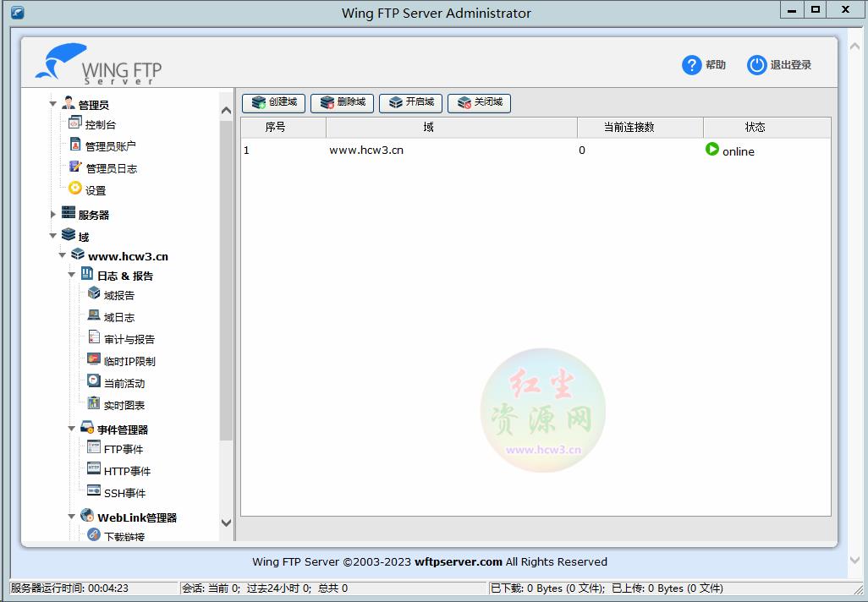This screenshot has width=868, height=602.
Task: Collapse the WebLink管理器 node
Action: 71,517
